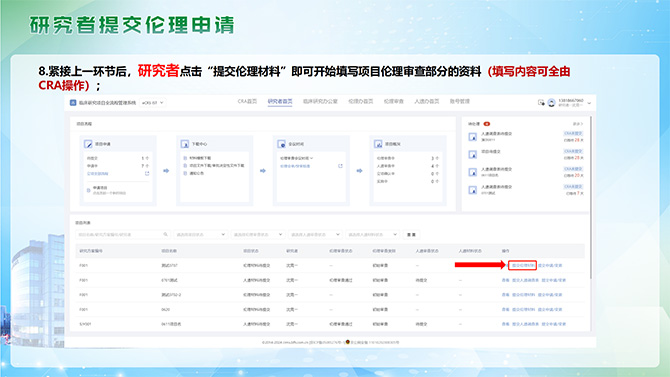The height and width of the screenshot is (377, 670).
Task: Click the 重置 reset button
Action: (x=411, y=235)
